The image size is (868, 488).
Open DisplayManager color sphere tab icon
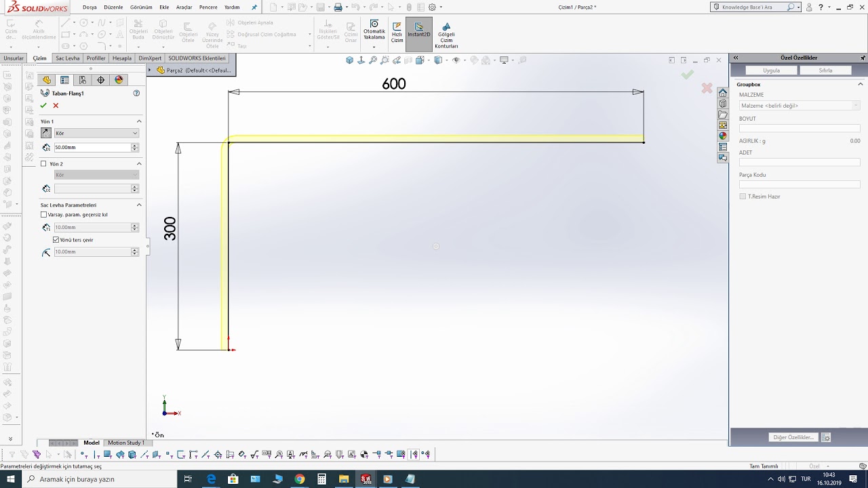point(119,80)
